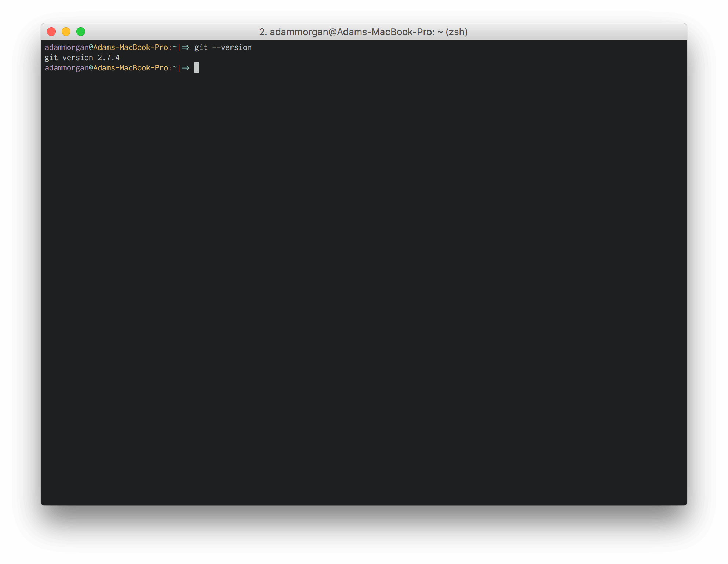This screenshot has width=728, height=564.
Task: Click the second prompt line username
Action: [67, 68]
